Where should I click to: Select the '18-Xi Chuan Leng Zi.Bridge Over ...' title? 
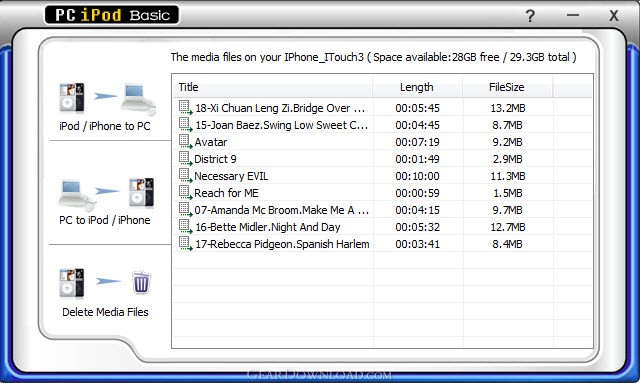[280, 108]
